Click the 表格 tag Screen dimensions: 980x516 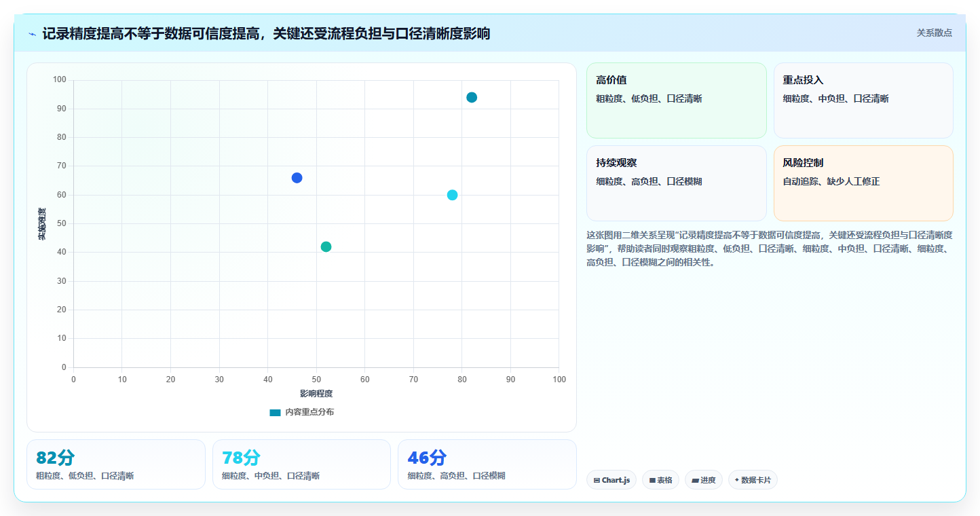pos(660,480)
